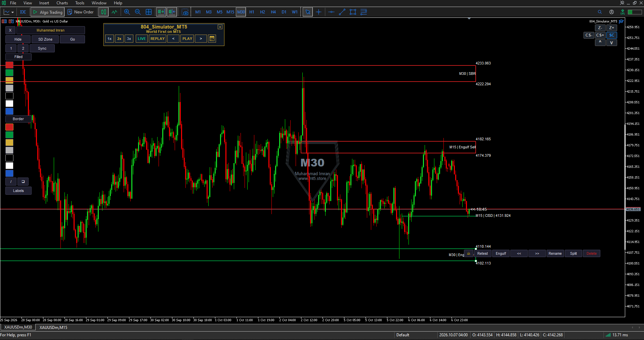The image size is (644, 340).
Task: Open the search icon in toolbar
Action: point(600,12)
